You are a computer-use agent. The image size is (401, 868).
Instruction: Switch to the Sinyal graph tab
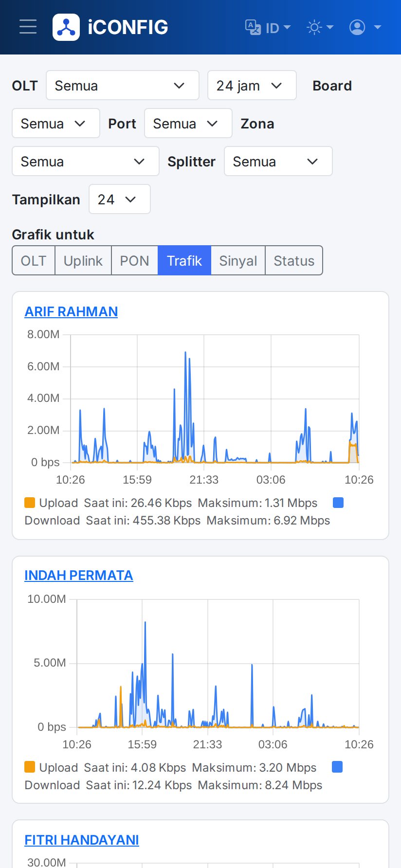(x=238, y=260)
